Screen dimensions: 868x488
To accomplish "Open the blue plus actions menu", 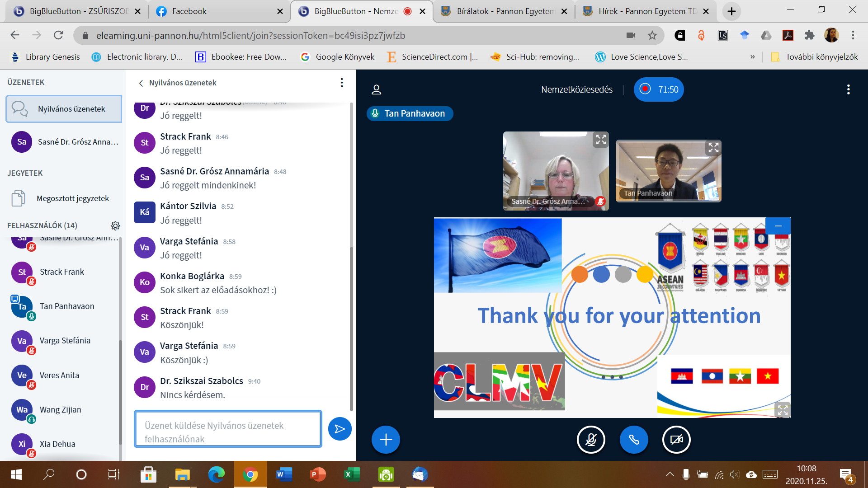I will pyautogui.click(x=386, y=440).
